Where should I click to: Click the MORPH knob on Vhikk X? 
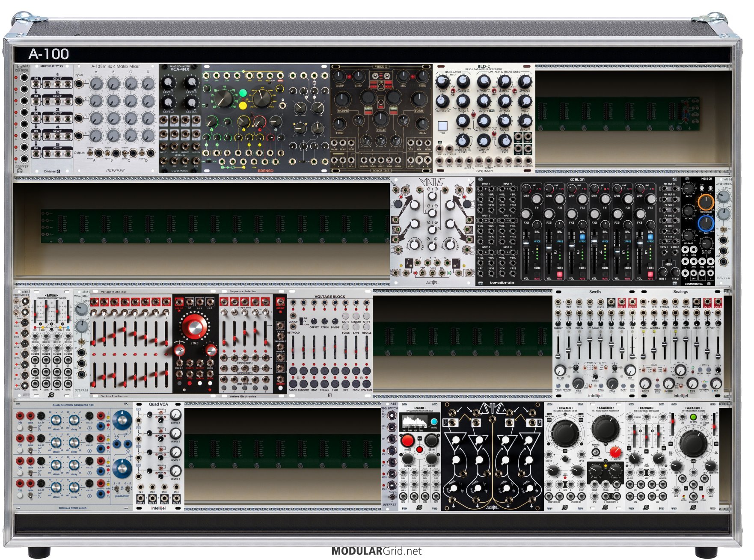(x=342, y=100)
